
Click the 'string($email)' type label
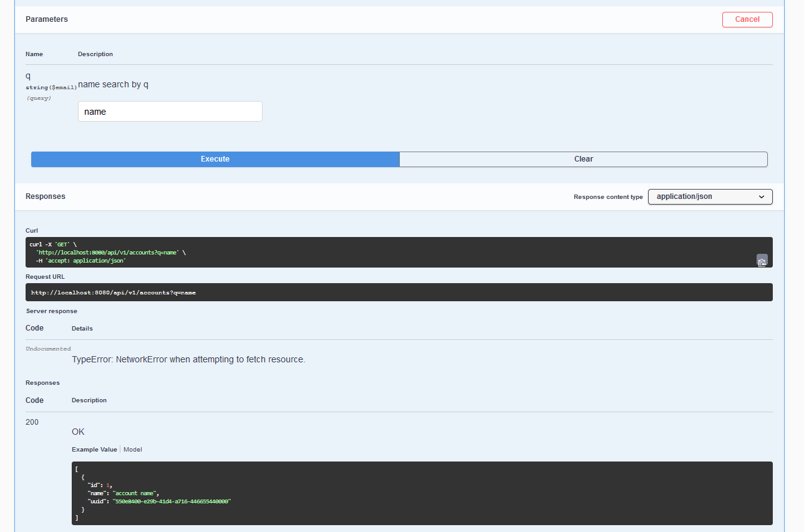tap(51, 88)
